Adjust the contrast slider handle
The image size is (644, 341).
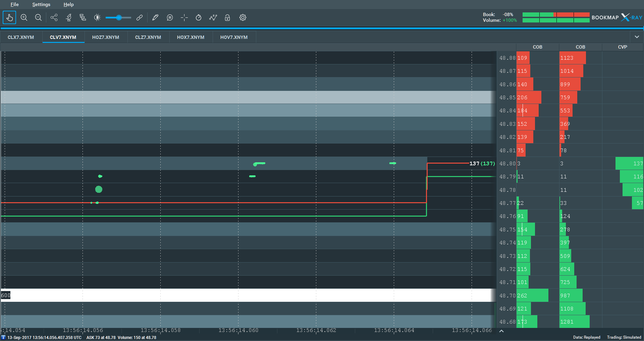[x=119, y=17]
